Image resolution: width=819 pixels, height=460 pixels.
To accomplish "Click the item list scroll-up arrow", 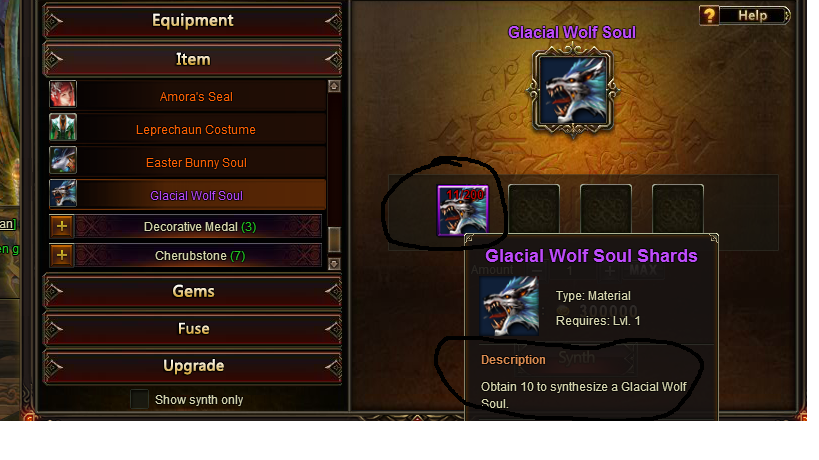I will pos(334,86).
